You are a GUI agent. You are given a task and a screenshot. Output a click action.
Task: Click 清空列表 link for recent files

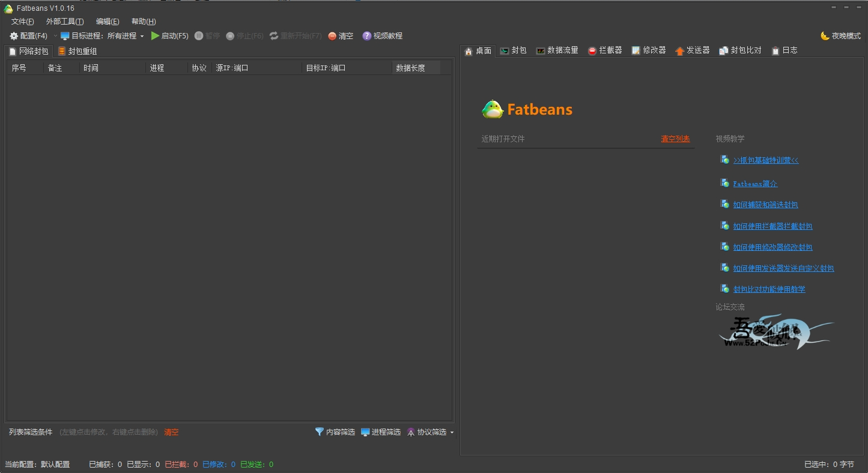tap(676, 139)
